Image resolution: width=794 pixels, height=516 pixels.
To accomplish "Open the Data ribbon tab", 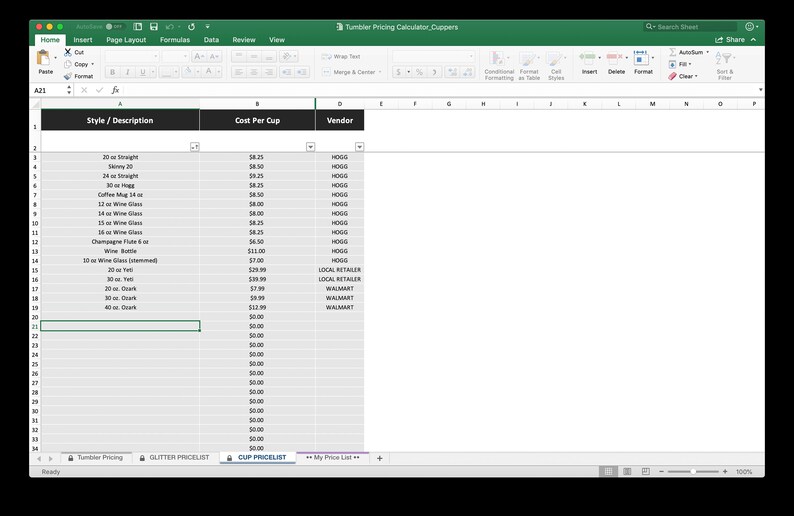I will [211, 39].
